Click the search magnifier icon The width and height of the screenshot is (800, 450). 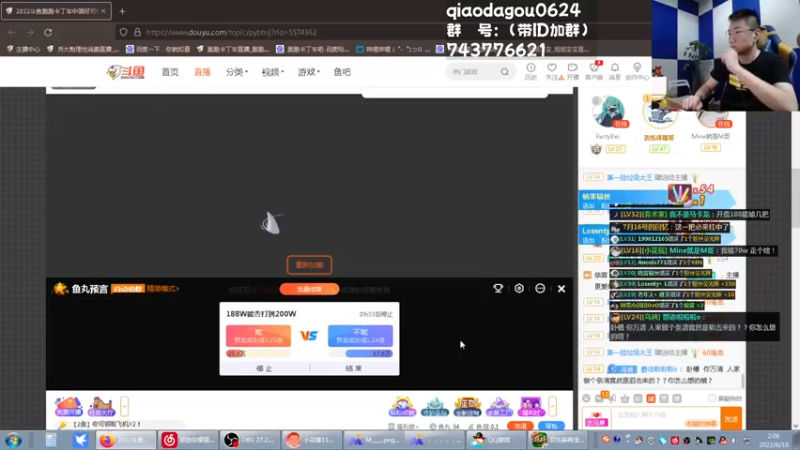coord(504,72)
